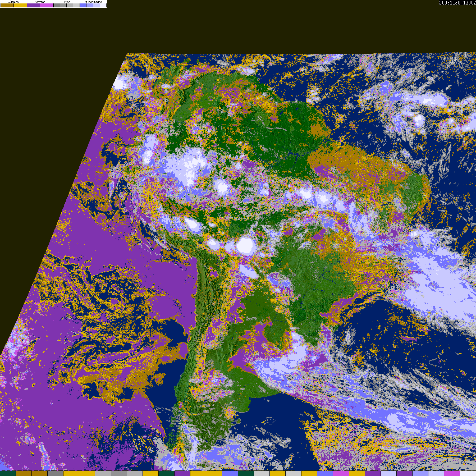This screenshot has width=476, height=476.
Task: Click the 'Cúmulos' legend label
Action: tap(13, 2)
